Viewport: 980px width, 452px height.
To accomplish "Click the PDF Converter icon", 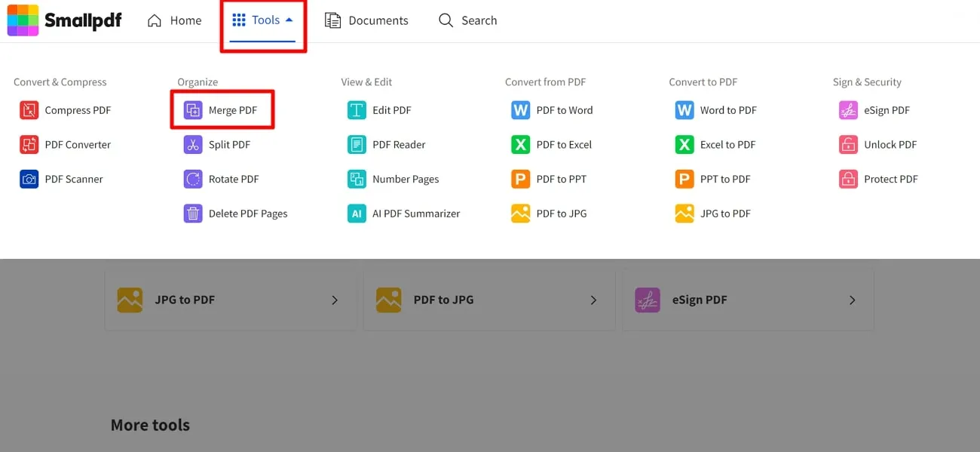I will tap(29, 145).
